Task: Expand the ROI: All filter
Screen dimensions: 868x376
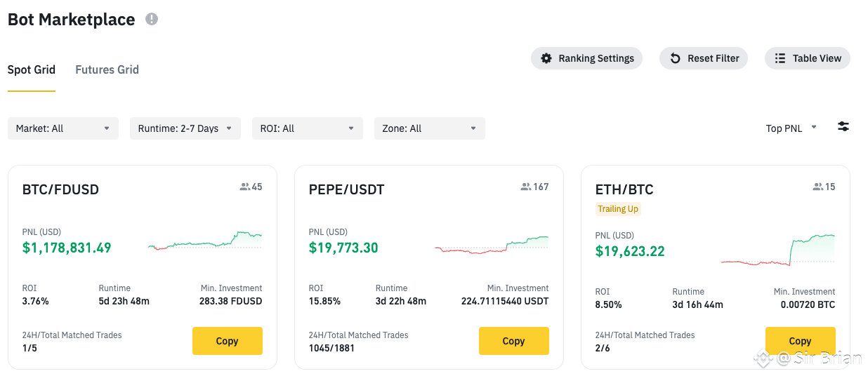Action: pos(307,128)
